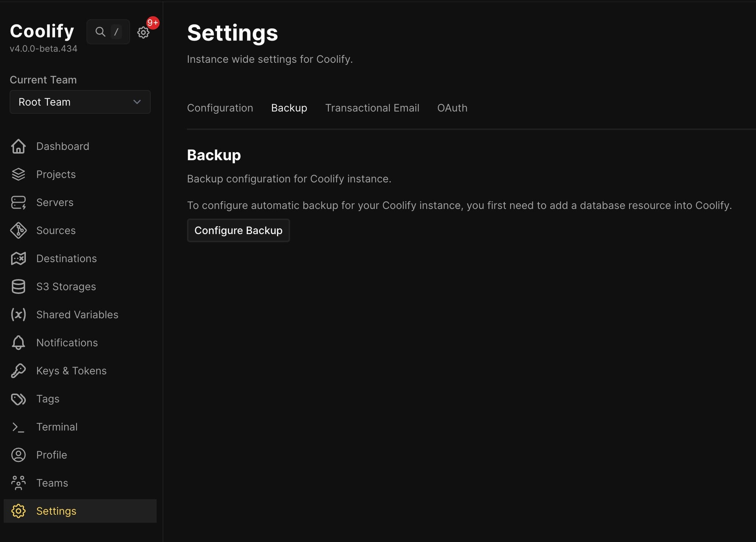Open the Profile sidebar item

pyautogui.click(x=51, y=455)
